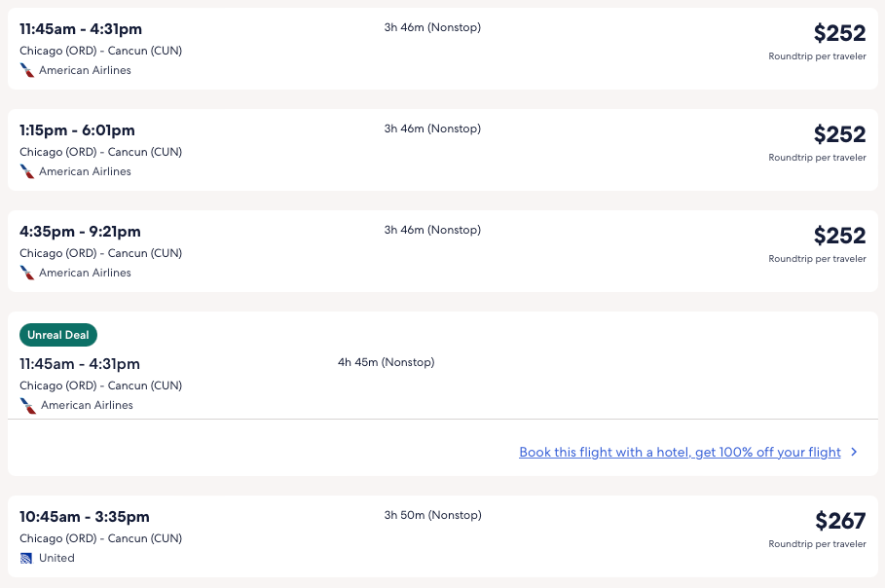Click American Airlines logo on 4:35pm flight
This screenshot has width=885, height=588.
pos(27,273)
